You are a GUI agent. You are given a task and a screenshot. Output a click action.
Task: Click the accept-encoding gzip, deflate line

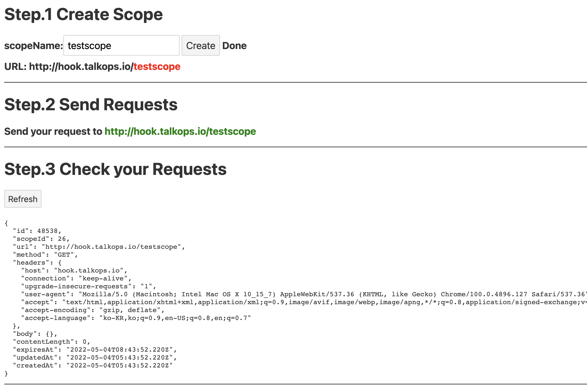pyautogui.click(x=92, y=310)
